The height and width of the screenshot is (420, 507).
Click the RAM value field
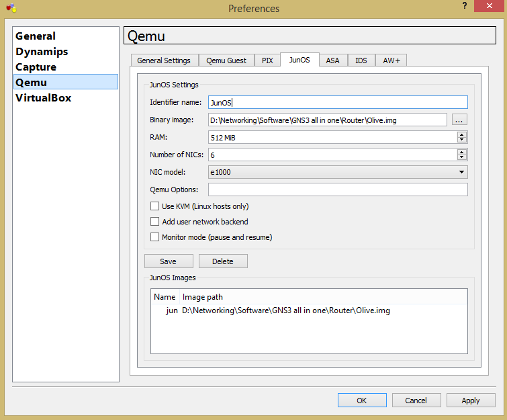click(x=332, y=138)
